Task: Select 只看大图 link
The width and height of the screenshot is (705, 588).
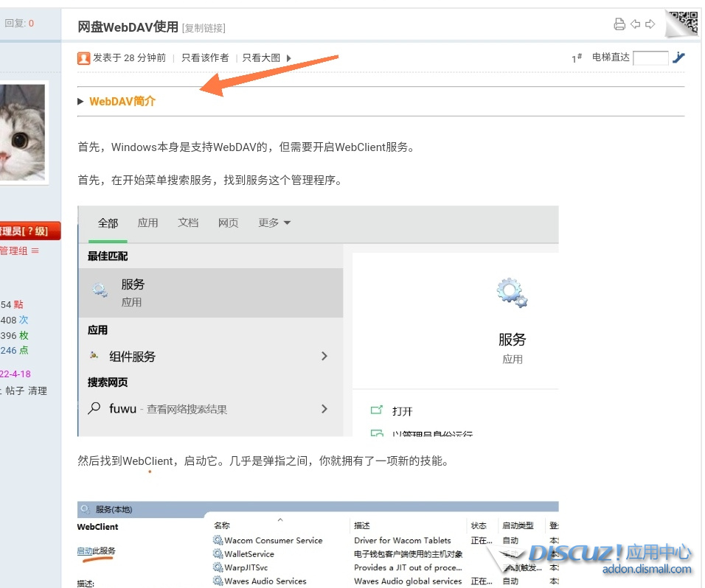Action: coord(261,58)
